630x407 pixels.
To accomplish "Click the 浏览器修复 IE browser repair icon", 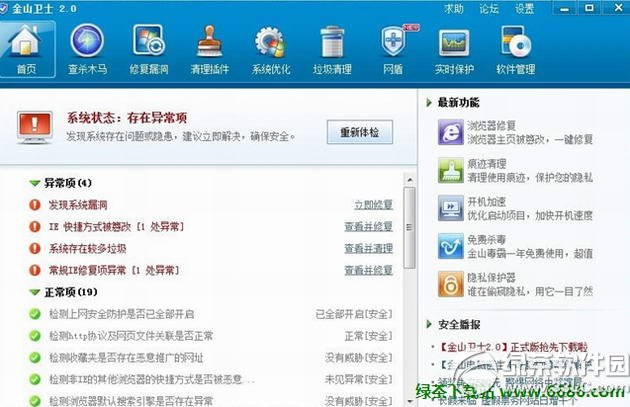I will point(450,132).
